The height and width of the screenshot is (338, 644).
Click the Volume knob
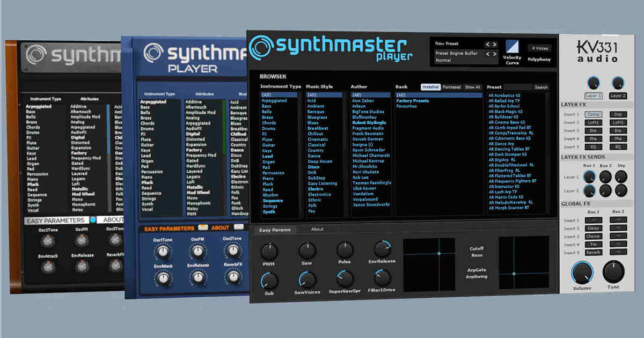pos(582,273)
